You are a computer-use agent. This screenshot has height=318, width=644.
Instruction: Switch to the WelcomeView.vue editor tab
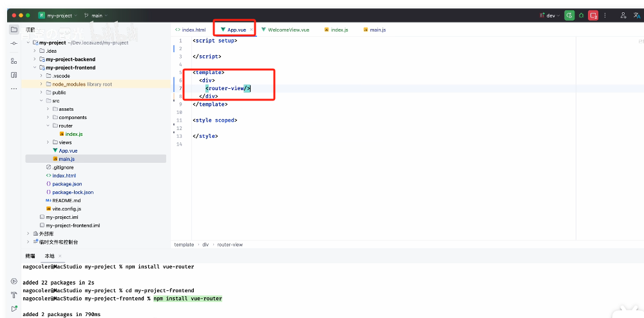click(x=285, y=30)
